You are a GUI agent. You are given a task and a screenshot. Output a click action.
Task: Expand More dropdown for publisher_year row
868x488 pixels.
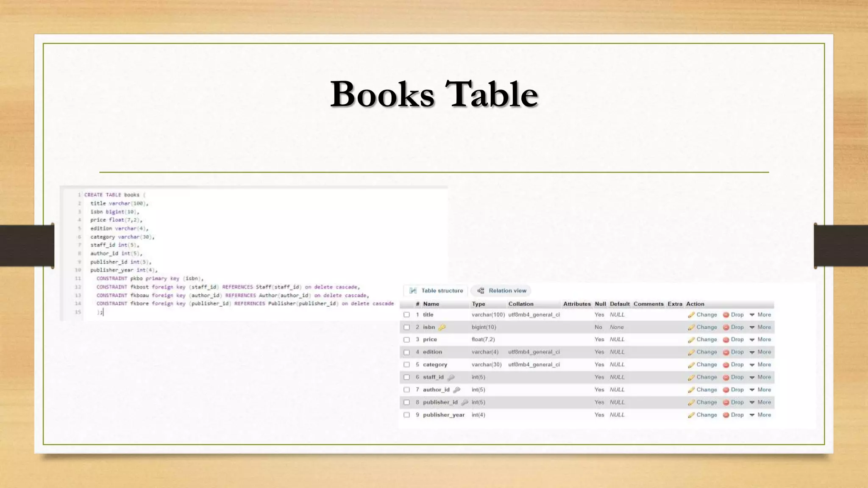(760, 415)
